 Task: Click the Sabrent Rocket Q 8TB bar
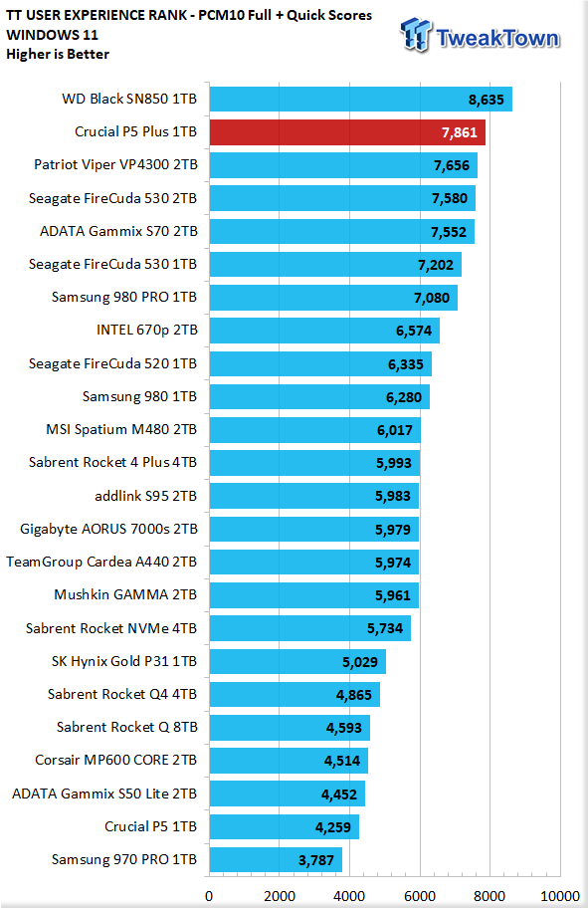tap(290, 728)
